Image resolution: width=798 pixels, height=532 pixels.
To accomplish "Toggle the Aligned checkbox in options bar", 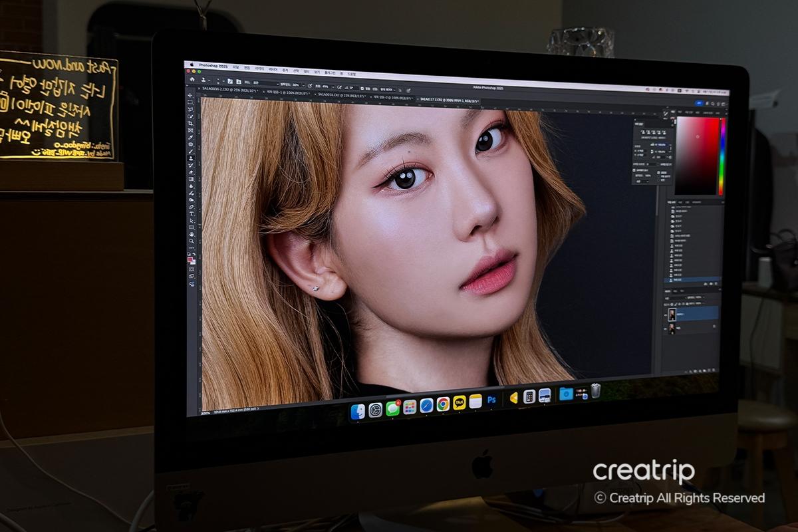I will click(x=362, y=87).
